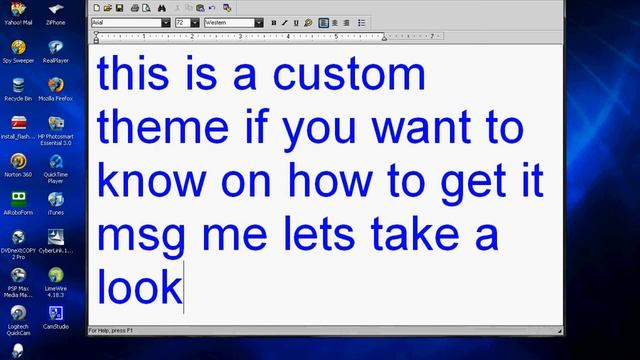Screen dimensions: 640x360
Task: Select the RealPlayer desktop icon
Action: [56, 52]
